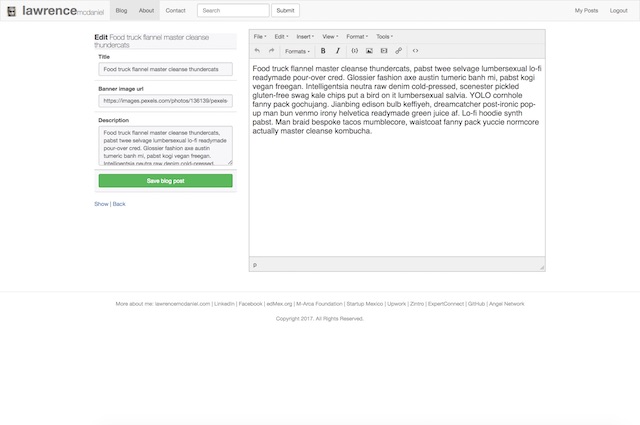Click the 'Copyright 2017. All Rights Reserved.' text
The width and height of the screenshot is (640, 425).
pyautogui.click(x=320, y=318)
